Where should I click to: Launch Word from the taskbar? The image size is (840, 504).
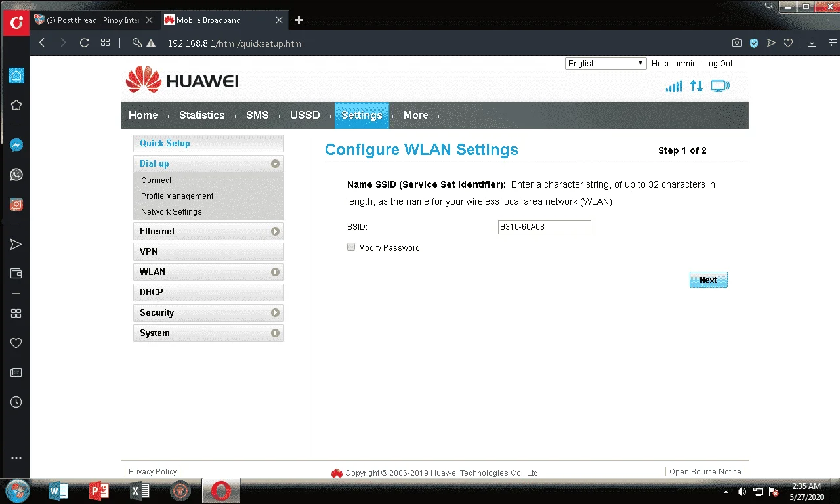coord(58,491)
